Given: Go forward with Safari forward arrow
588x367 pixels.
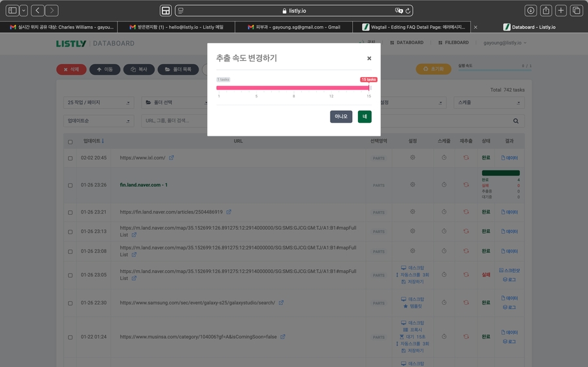Looking at the screenshot, I should click(52, 10).
